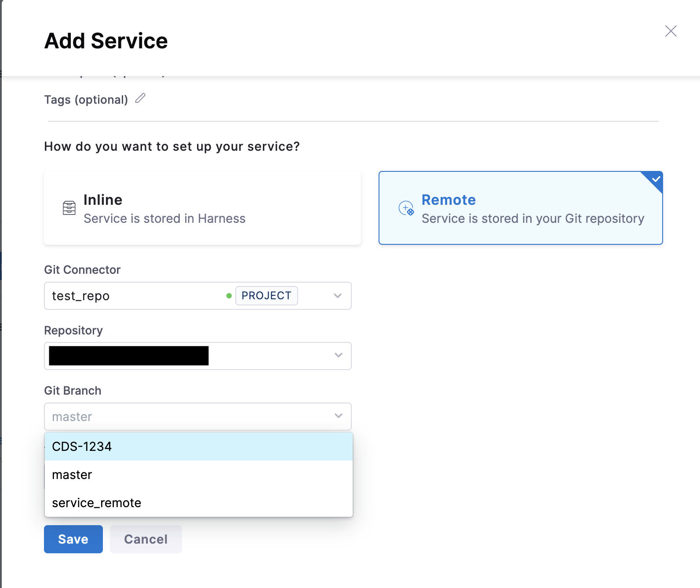The width and height of the screenshot is (700, 588).
Task: Collapse the Git Branch dropdown chevron
Action: point(338,416)
